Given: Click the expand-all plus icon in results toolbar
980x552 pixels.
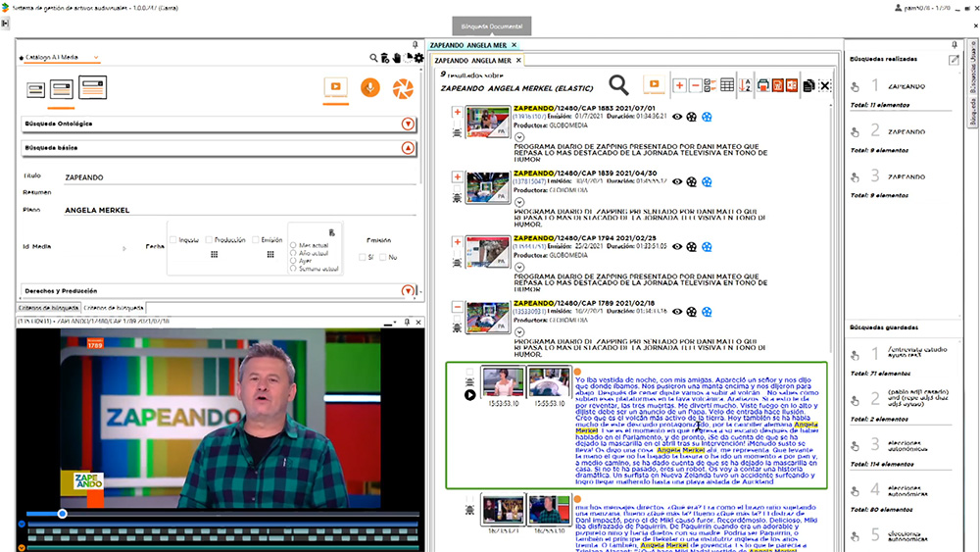Looking at the screenshot, I should 679,85.
